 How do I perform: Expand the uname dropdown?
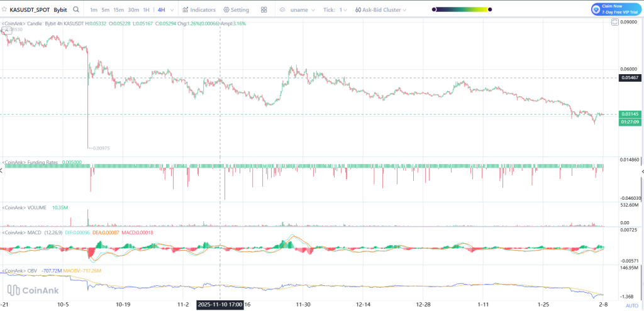point(303,10)
